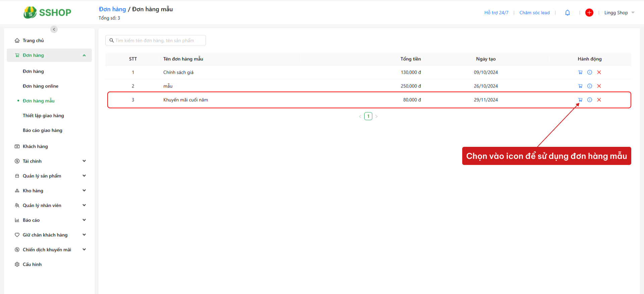Delete the mẫu template row
The width and height of the screenshot is (644, 294).
[x=599, y=86]
